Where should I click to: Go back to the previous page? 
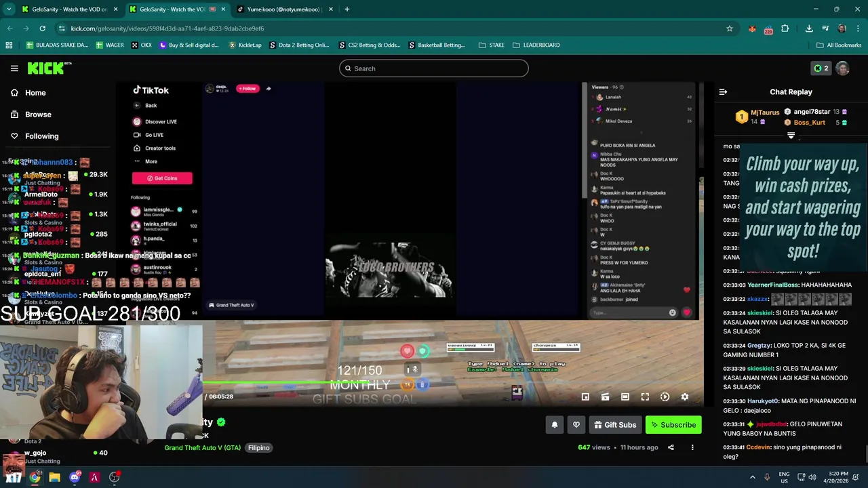9,28
